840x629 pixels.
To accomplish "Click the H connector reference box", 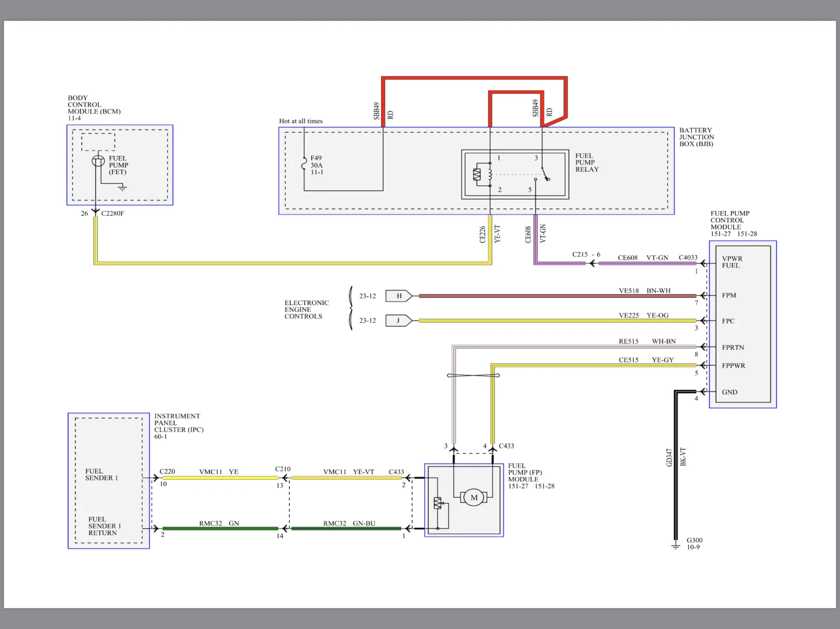I will point(399,296).
